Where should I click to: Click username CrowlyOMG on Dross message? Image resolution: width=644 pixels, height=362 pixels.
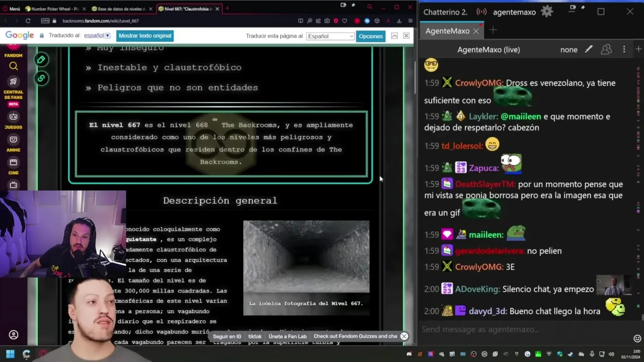click(x=478, y=83)
